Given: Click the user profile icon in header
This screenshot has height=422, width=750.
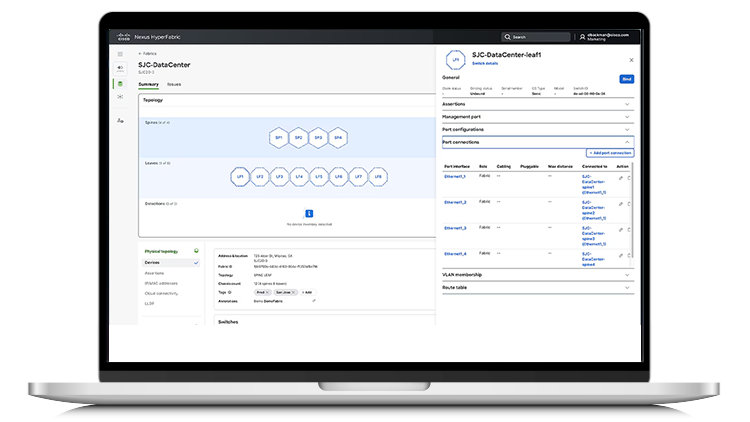Looking at the screenshot, I should [x=582, y=37].
